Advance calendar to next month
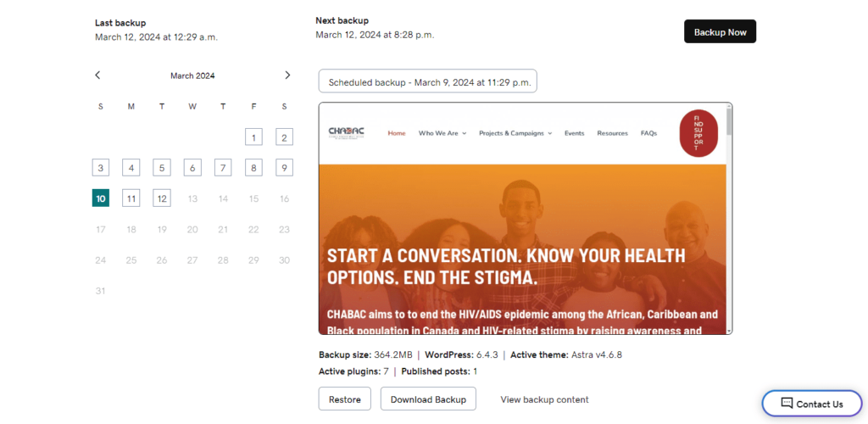The height and width of the screenshot is (424, 868). click(x=287, y=75)
